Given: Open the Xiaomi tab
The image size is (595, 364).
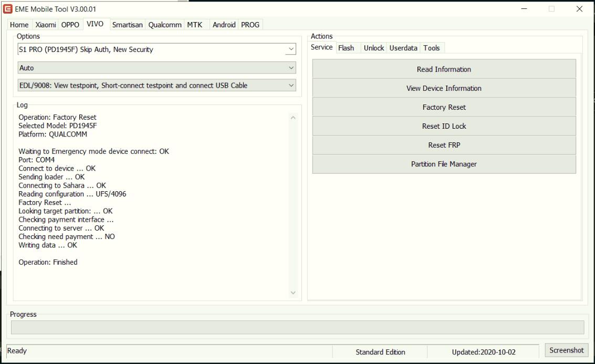Looking at the screenshot, I should pyautogui.click(x=46, y=25).
